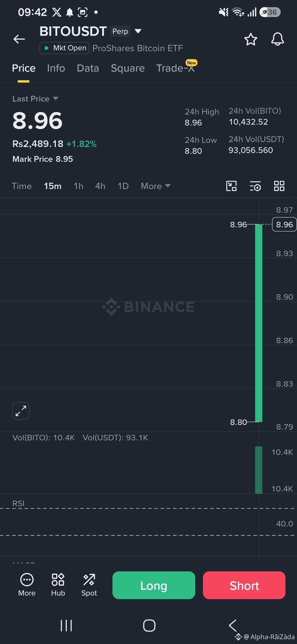Tap the 24h Low label
Image resolution: width=297 pixels, height=644 pixels.
click(201, 140)
